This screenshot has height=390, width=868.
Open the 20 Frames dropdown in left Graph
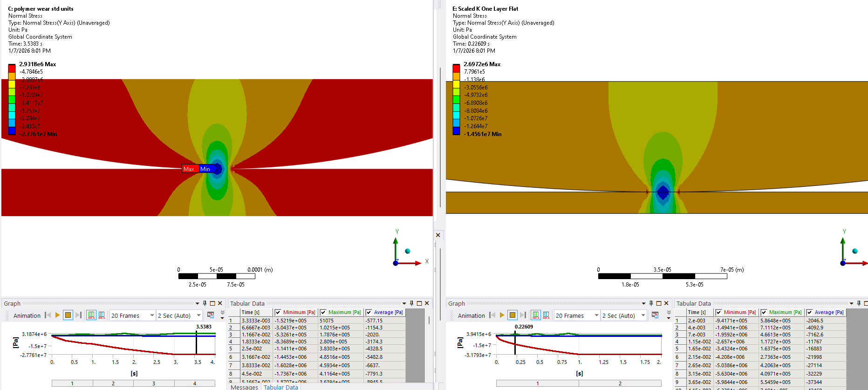(152, 315)
